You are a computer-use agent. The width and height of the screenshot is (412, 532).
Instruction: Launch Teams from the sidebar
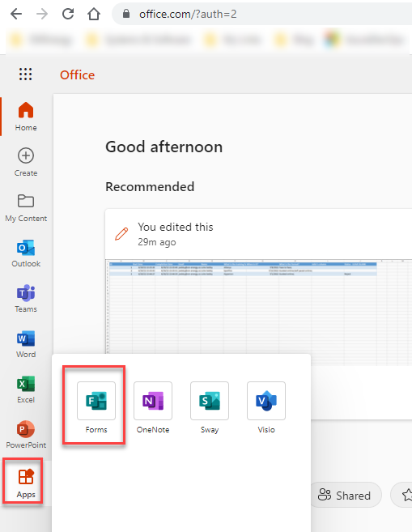coord(26,298)
